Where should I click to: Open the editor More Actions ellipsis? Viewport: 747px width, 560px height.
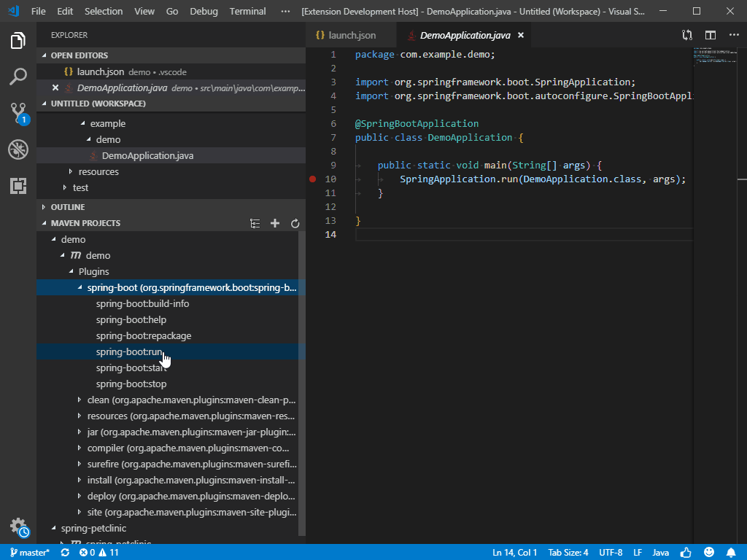click(x=734, y=35)
